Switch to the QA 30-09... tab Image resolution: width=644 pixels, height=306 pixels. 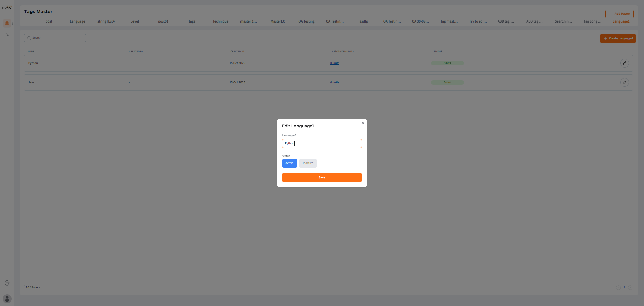pos(420,21)
